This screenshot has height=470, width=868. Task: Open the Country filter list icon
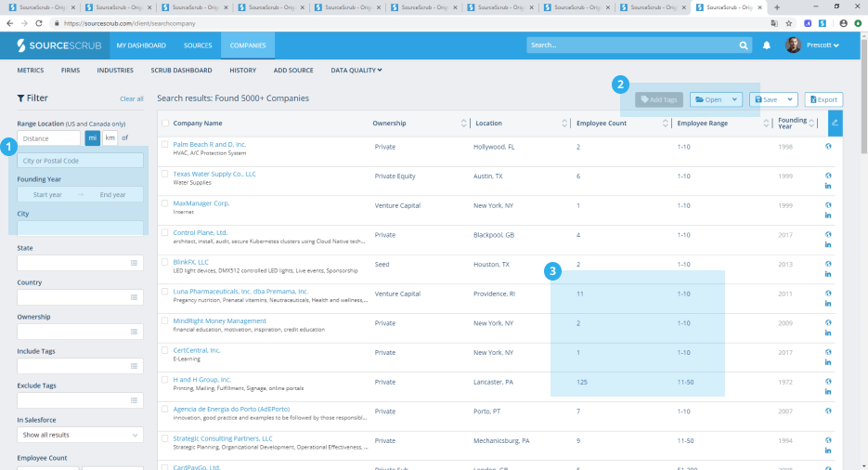[x=134, y=297]
